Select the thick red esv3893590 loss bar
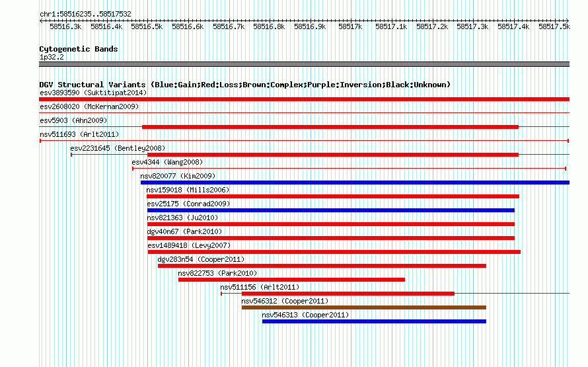Screen dimensions: 588x367 (x=304, y=99)
